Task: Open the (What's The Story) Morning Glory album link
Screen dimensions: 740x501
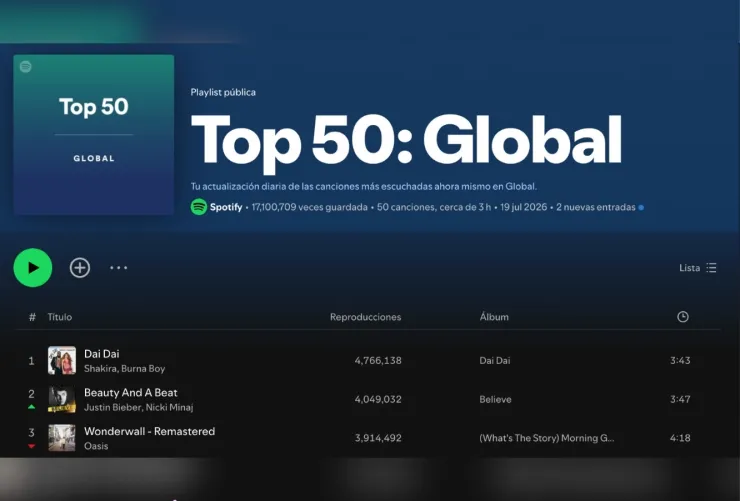Action: (547, 438)
